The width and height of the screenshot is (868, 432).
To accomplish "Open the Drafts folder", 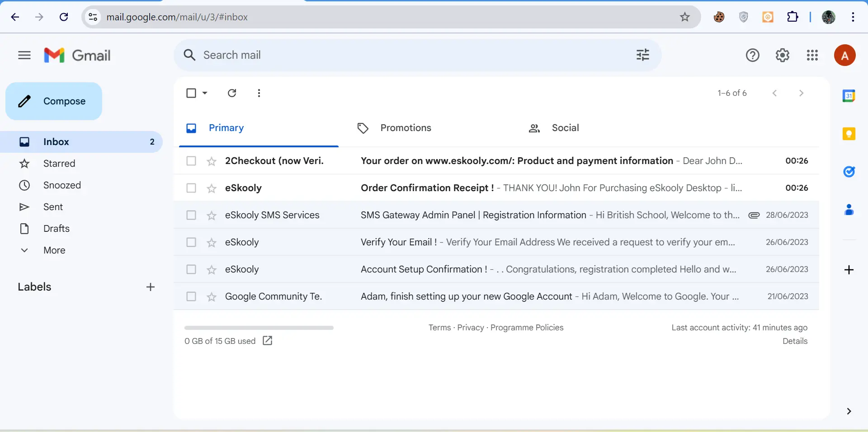I will (81, 229).
